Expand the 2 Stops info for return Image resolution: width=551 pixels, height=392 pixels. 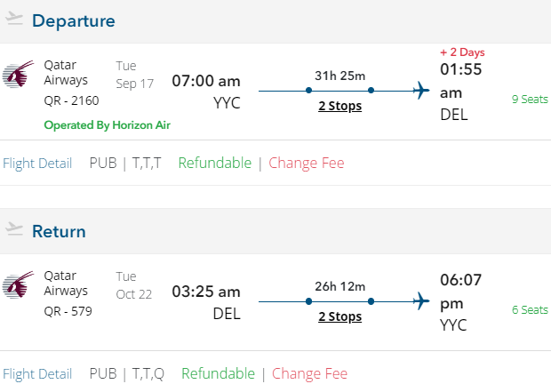pyautogui.click(x=339, y=317)
